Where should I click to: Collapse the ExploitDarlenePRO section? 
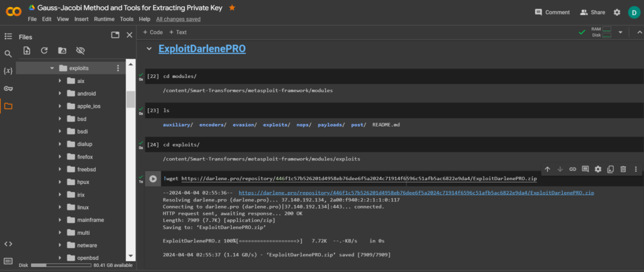coord(149,49)
